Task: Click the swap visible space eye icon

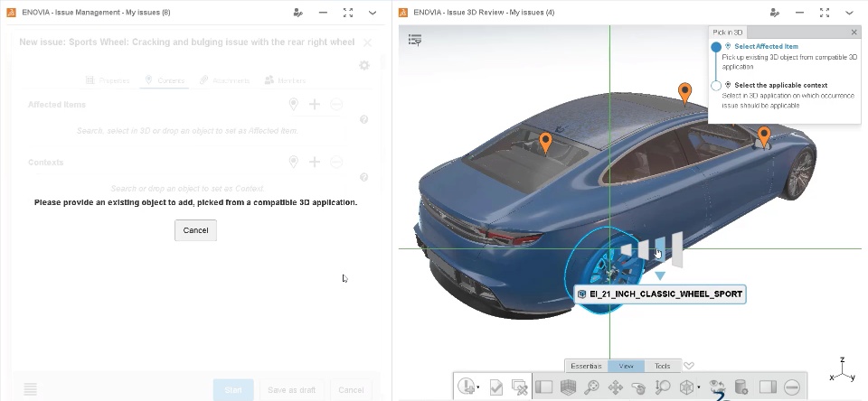Action: pos(718,387)
